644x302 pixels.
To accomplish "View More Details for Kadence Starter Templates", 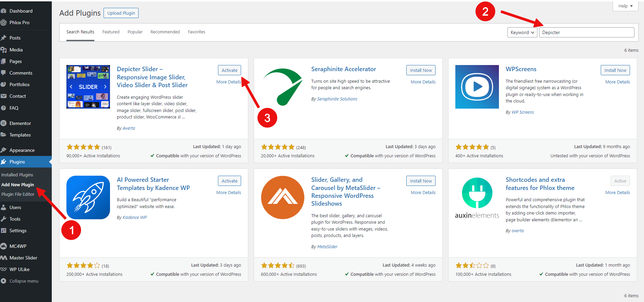I will coord(229,192).
